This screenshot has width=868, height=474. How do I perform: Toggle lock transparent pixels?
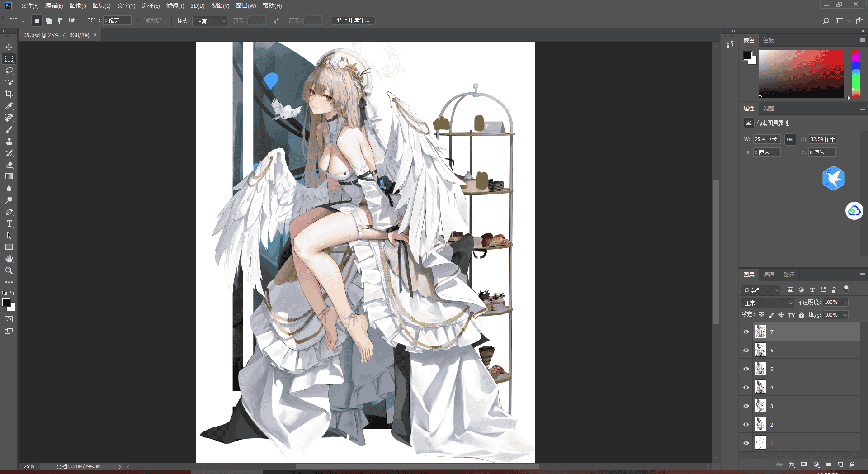[x=762, y=315]
